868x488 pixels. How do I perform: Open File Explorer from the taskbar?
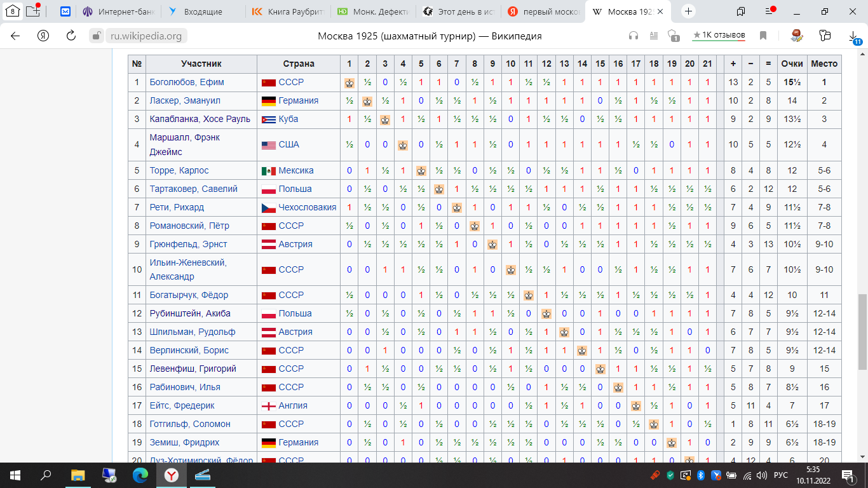coord(78,475)
